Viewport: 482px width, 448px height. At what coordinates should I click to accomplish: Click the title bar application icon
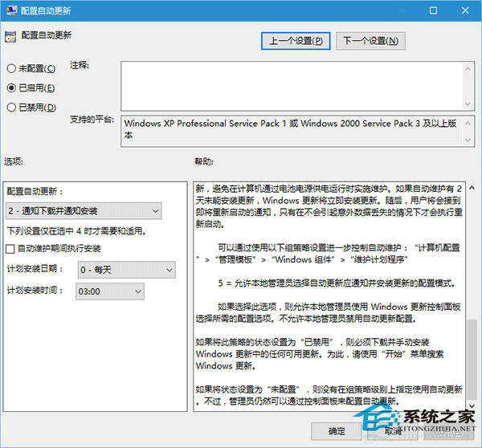11,10
